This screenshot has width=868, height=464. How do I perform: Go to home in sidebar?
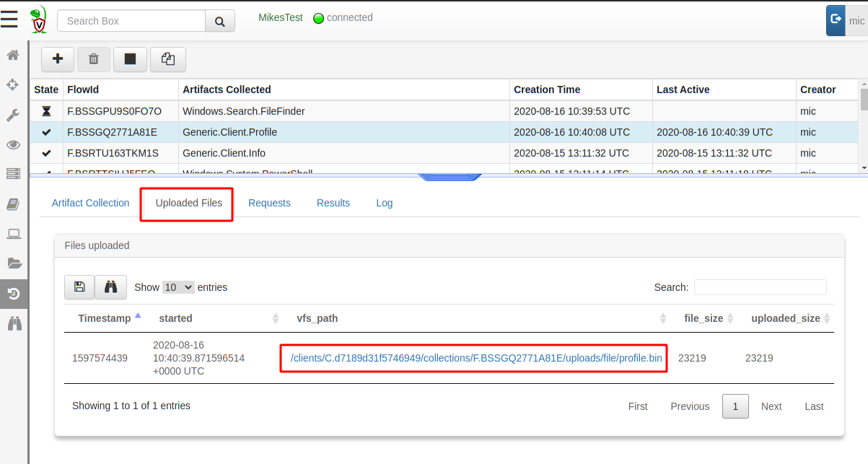[x=13, y=55]
